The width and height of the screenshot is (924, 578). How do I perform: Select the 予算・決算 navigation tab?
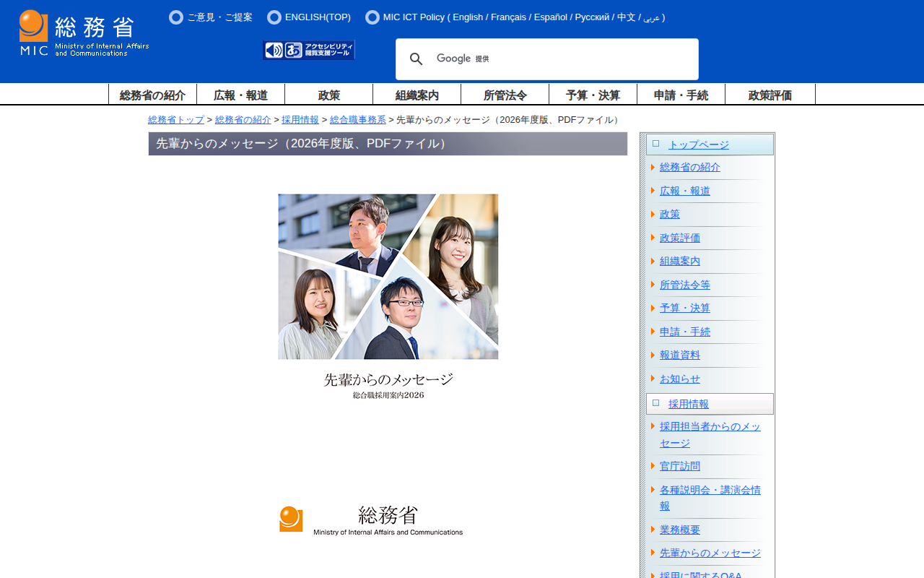(593, 95)
